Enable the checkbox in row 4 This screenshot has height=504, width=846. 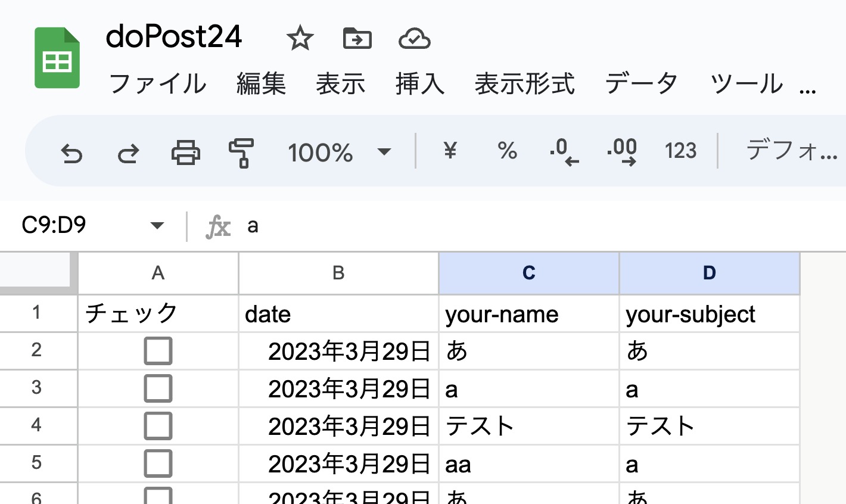tap(158, 426)
